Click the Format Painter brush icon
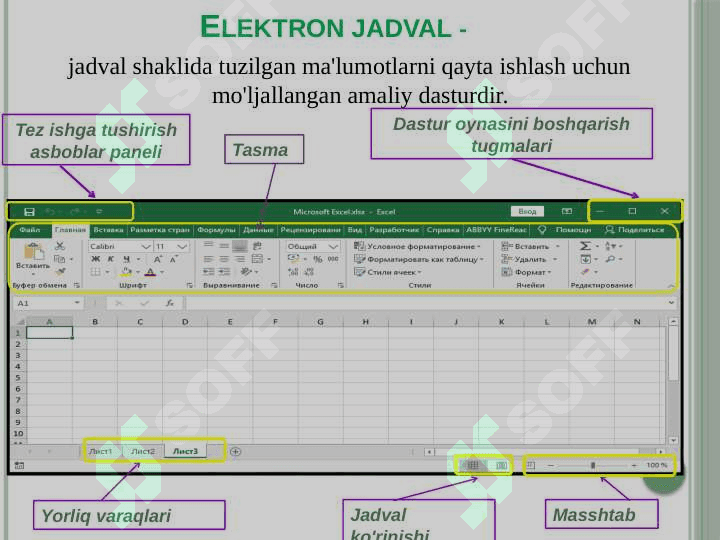This screenshot has width=720, height=540. click(60, 272)
